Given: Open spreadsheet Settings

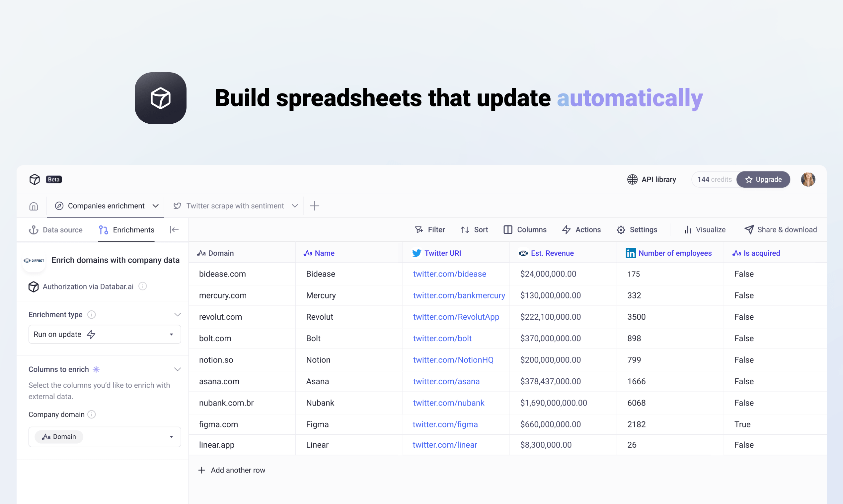Looking at the screenshot, I should tap(637, 229).
